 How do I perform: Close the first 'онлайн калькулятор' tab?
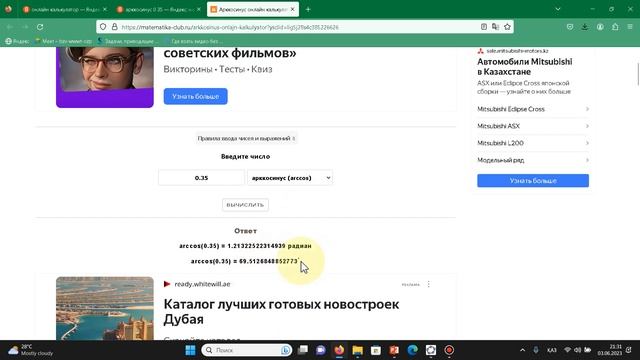pyautogui.click(x=104, y=9)
